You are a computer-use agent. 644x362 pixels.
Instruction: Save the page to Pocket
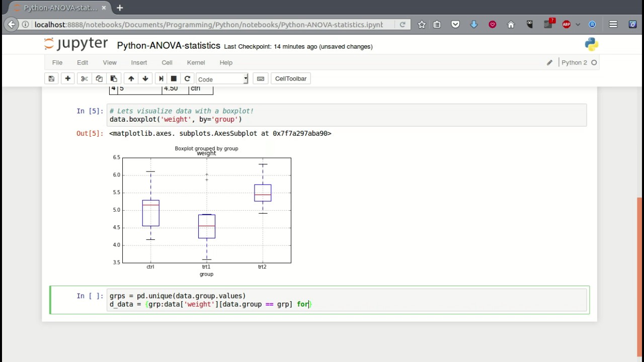click(455, 24)
